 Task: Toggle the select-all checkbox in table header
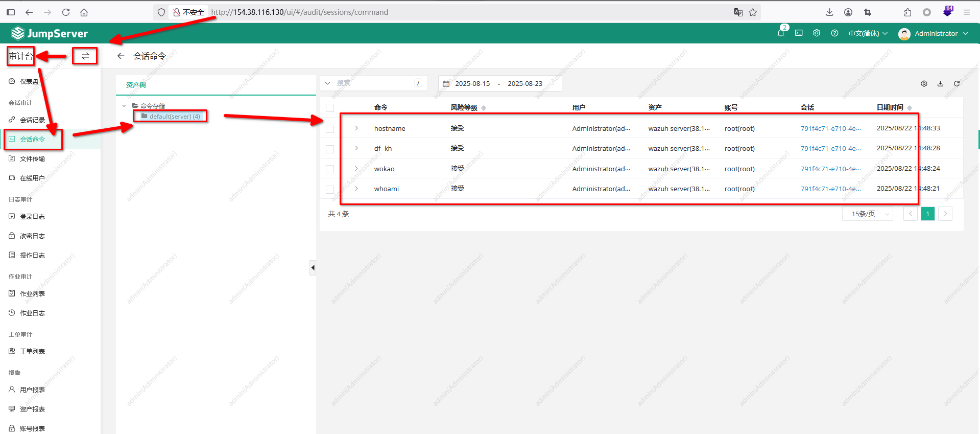330,108
